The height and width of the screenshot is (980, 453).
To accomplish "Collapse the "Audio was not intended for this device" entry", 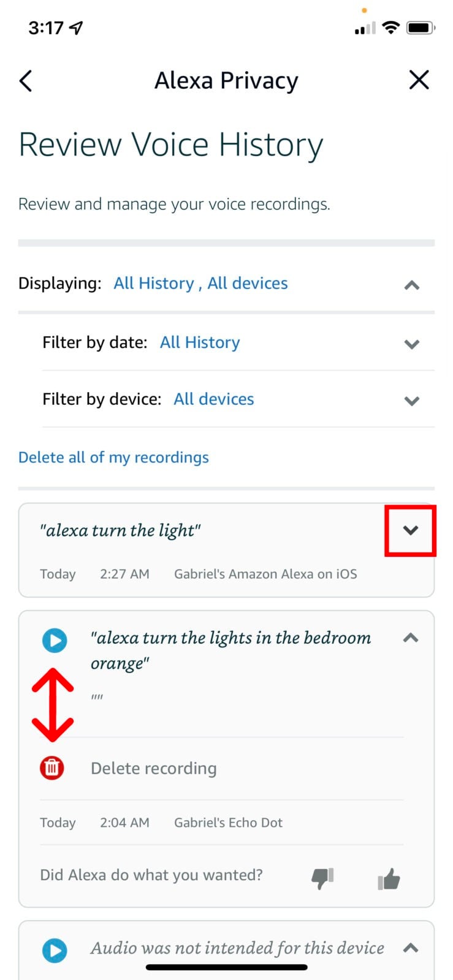I will [411, 948].
